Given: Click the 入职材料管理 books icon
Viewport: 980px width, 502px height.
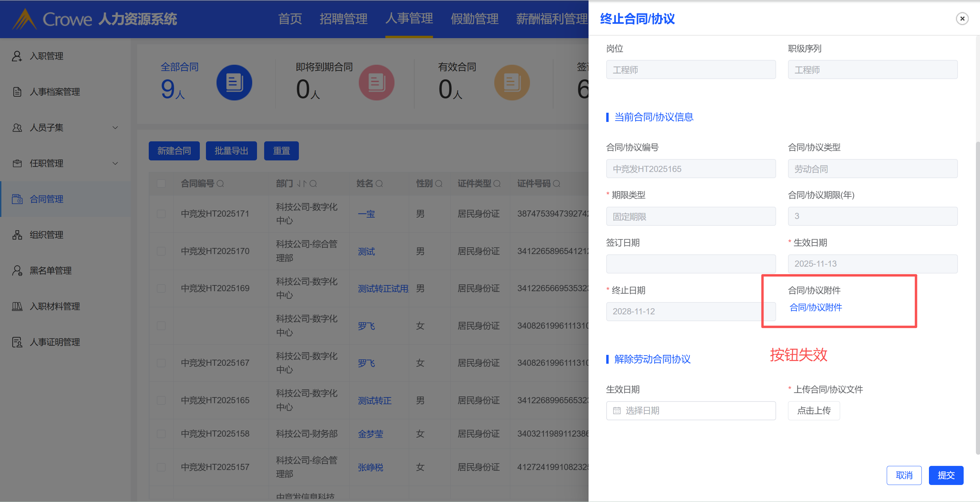Looking at the screenshot, I should tap(17, 307).
